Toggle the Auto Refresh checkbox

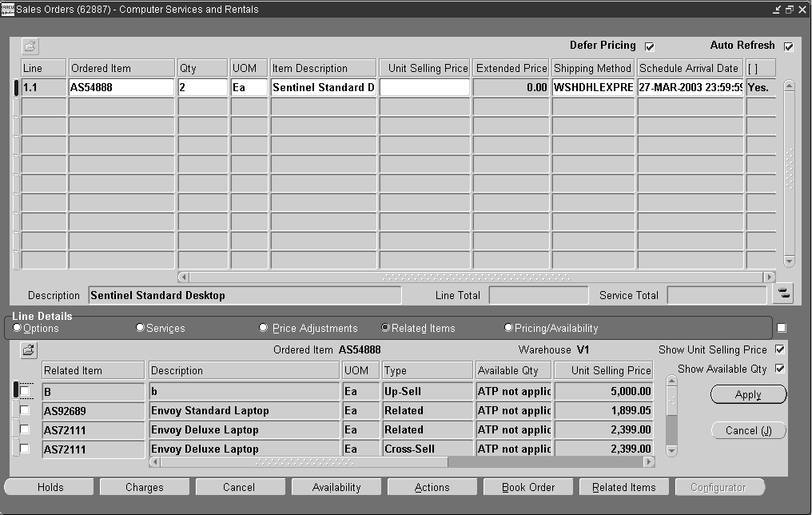click(789, 46)
